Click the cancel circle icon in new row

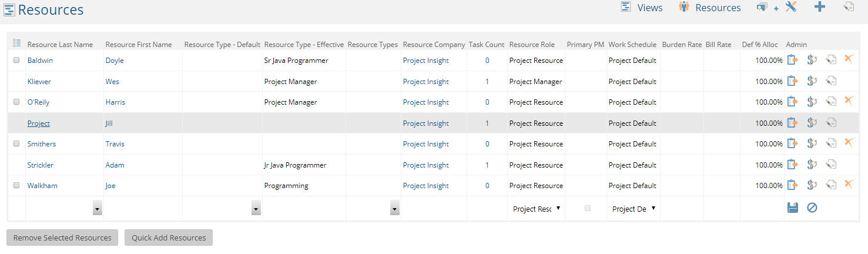(812, 208)
